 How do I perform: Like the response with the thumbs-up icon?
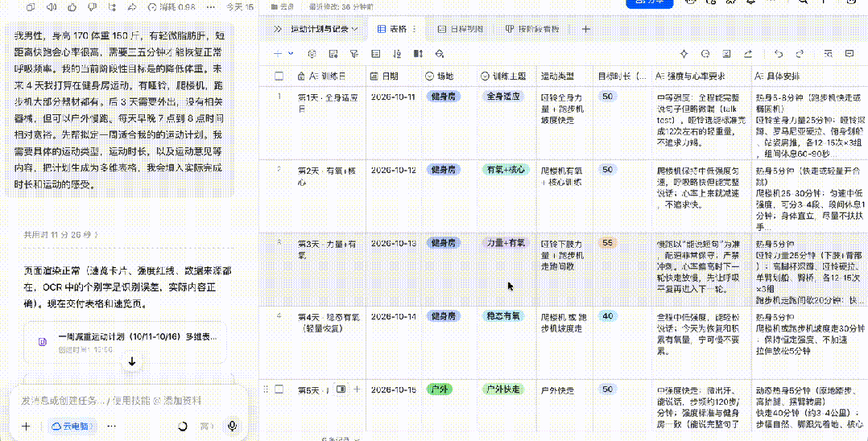click(72, 7)
